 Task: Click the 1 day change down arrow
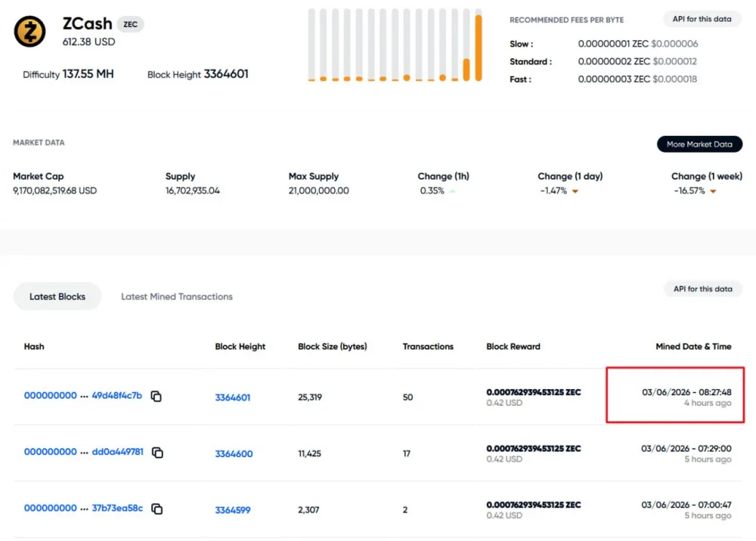pos(575,191)
